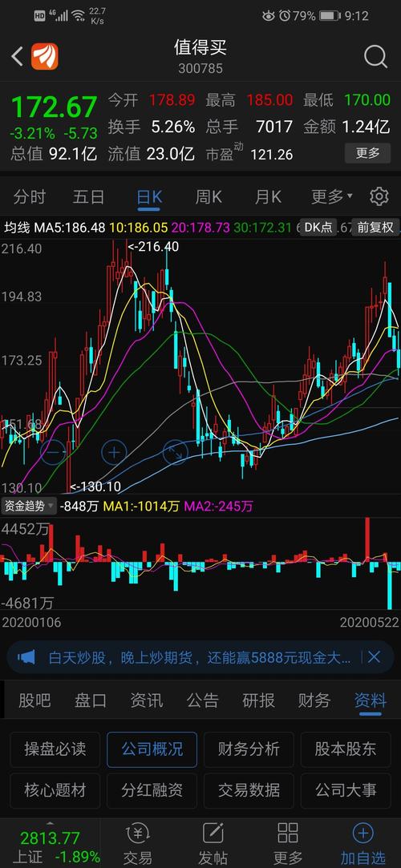
Task: Expand quote details with 更多 button
Action: [x=368, y=153]
